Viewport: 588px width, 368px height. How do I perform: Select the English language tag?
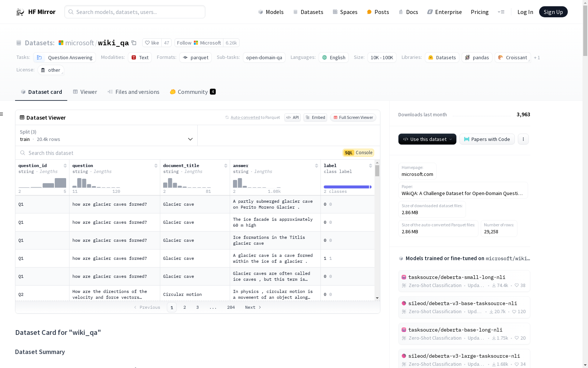click(x=334, y=57)
